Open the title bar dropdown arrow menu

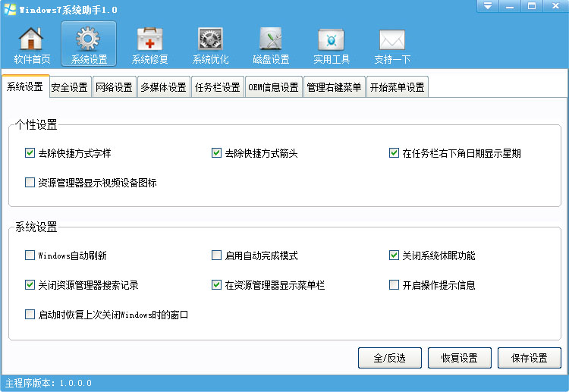(487, 6)
